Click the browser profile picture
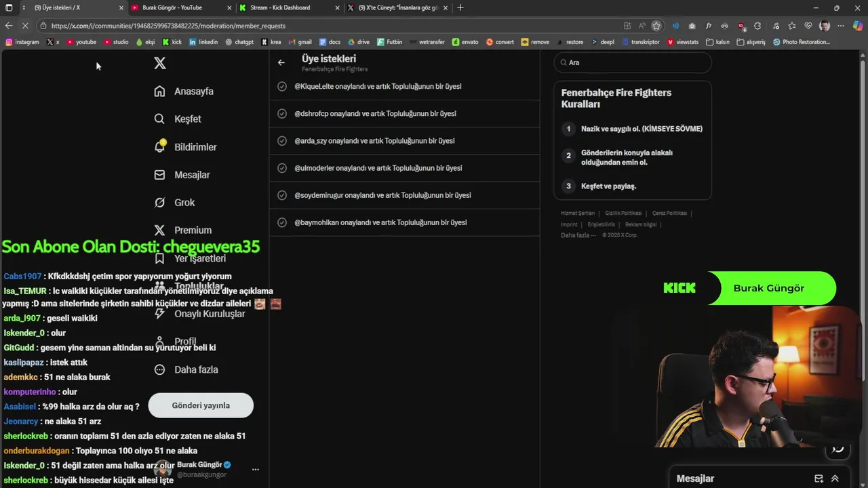The height and width of the screenshot is (488, 868). [x=825, y=26]
